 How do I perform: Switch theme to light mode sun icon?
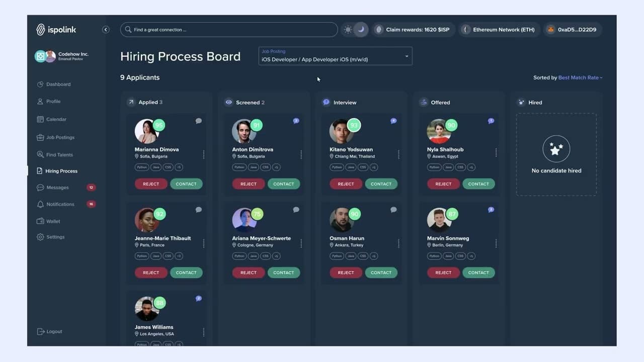[x=348, y=30]
